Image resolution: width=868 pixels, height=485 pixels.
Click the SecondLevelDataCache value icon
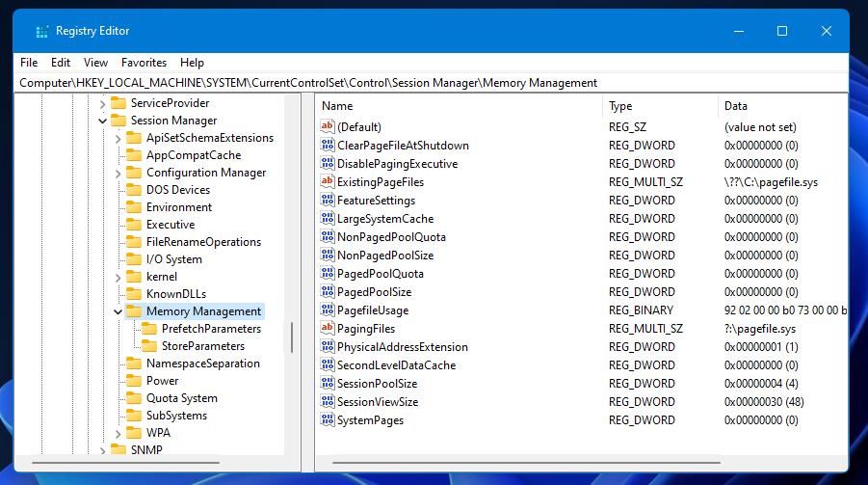(328, 364)
